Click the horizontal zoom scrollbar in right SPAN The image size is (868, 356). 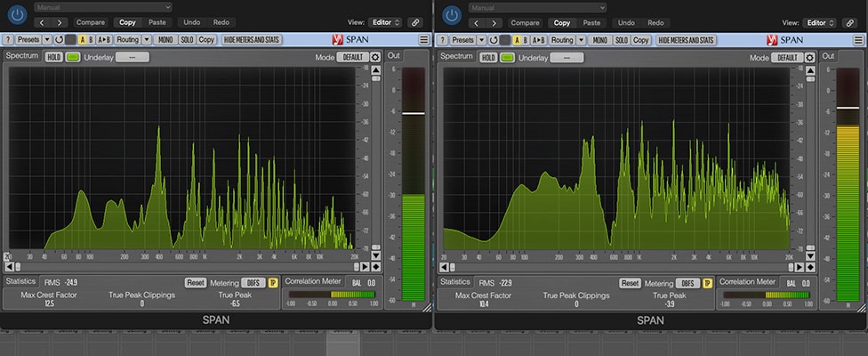point(622,267)
